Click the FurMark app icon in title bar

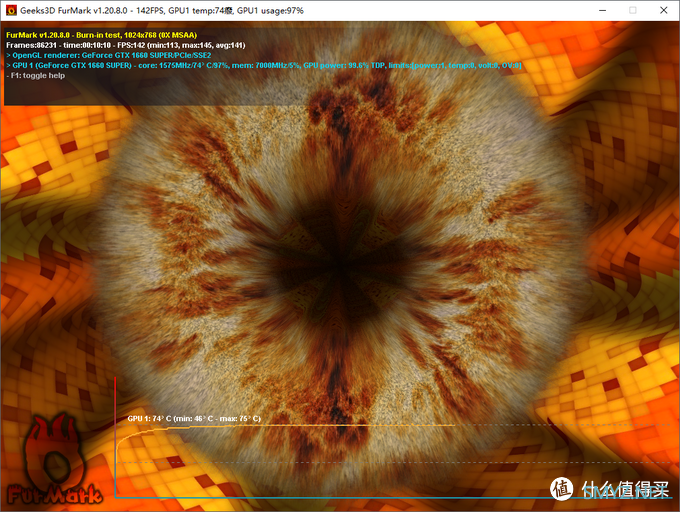pyautogui.click(x=11, y=10)
